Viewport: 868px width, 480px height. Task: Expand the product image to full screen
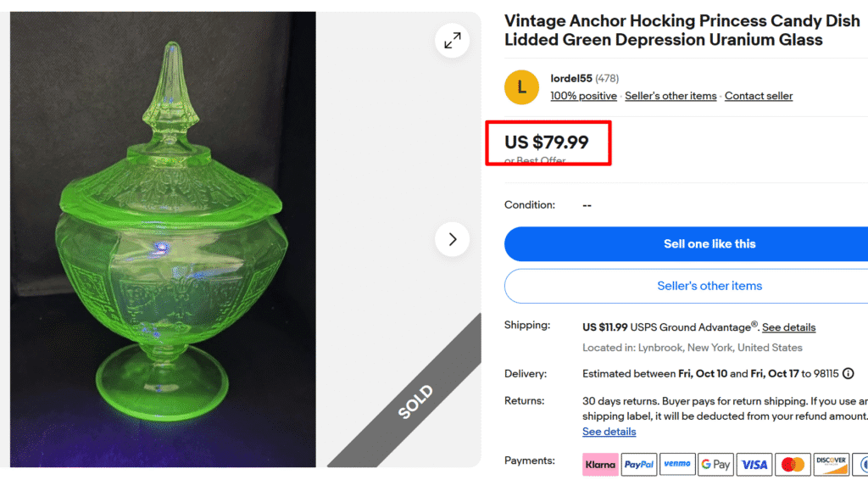[x=453, y=41]
